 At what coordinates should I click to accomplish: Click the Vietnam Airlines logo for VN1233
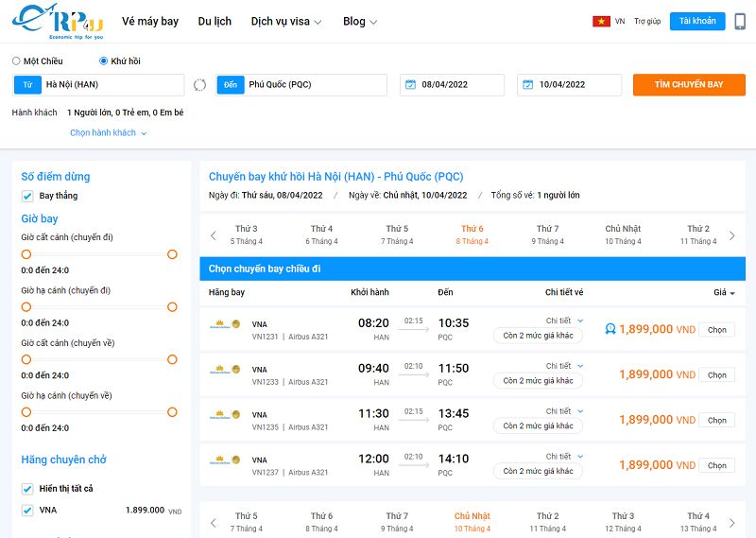pyautogui.click(x=225, y=370)
